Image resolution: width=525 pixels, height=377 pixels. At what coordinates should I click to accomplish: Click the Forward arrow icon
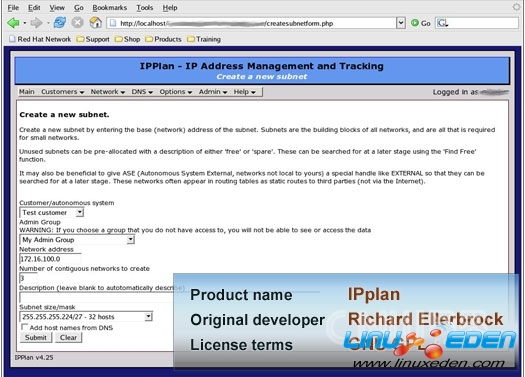pyautogui.click(x=36, y=23)
